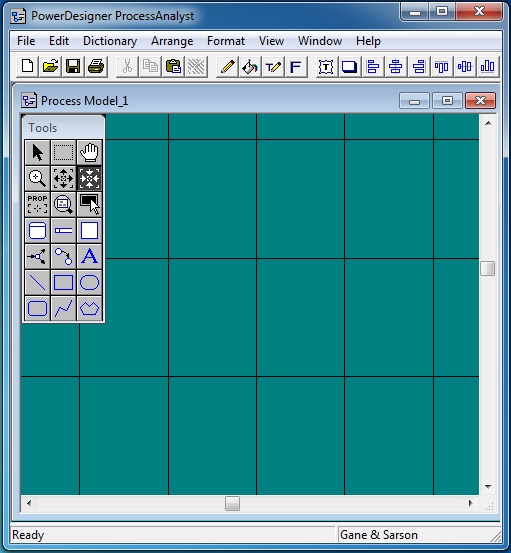Select the split/merge flow tool
511x553 pixels.
(37, 256)
